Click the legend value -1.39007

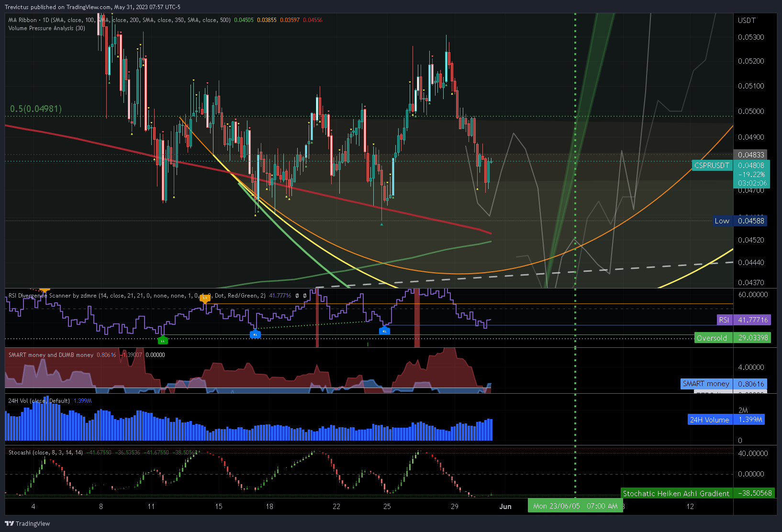[x=131, y=355]
